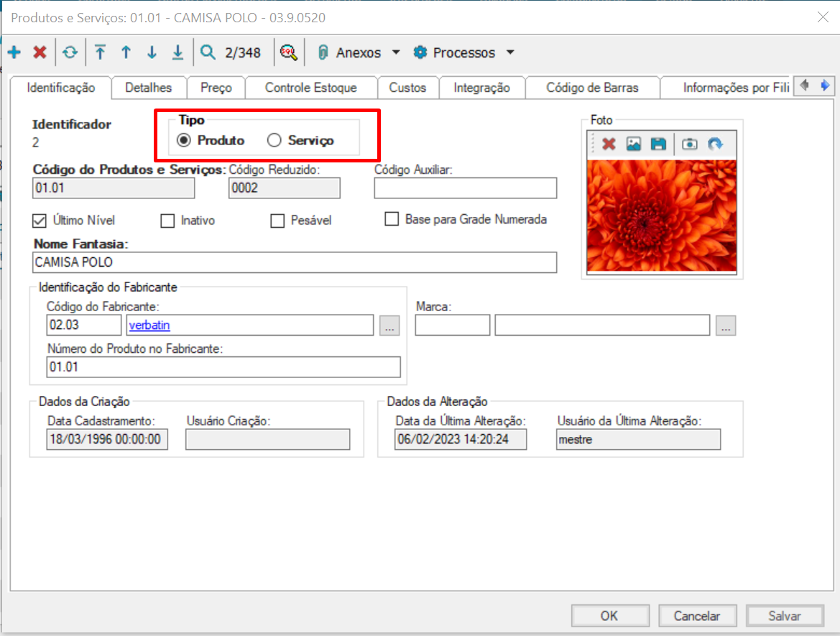The width and height of the screenshot is (840, 636).
Task: Toggle Último Nível checkbox
Action: click(39, 220)
